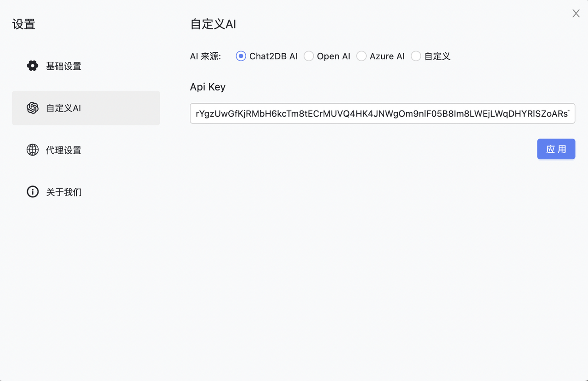588x381 pixels.
Task: Go to the 代理设置 menu item
Action: [86, 150]
